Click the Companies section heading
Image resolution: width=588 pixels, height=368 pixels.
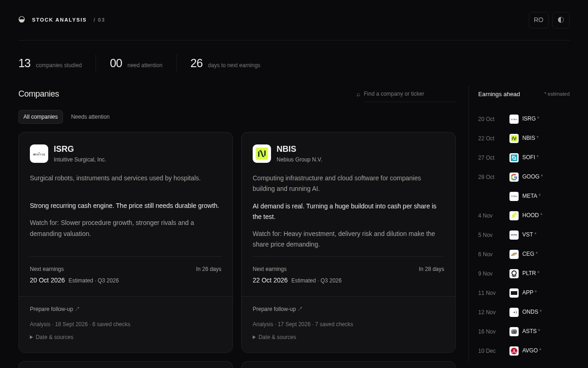(39, 94)
